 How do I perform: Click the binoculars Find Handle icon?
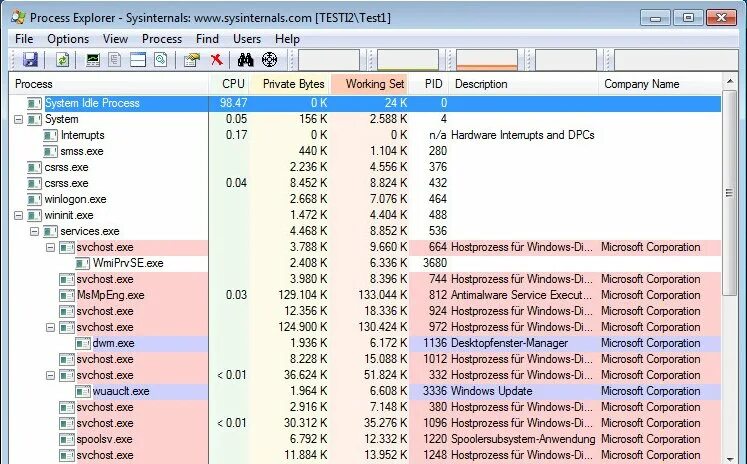[245, 60]
